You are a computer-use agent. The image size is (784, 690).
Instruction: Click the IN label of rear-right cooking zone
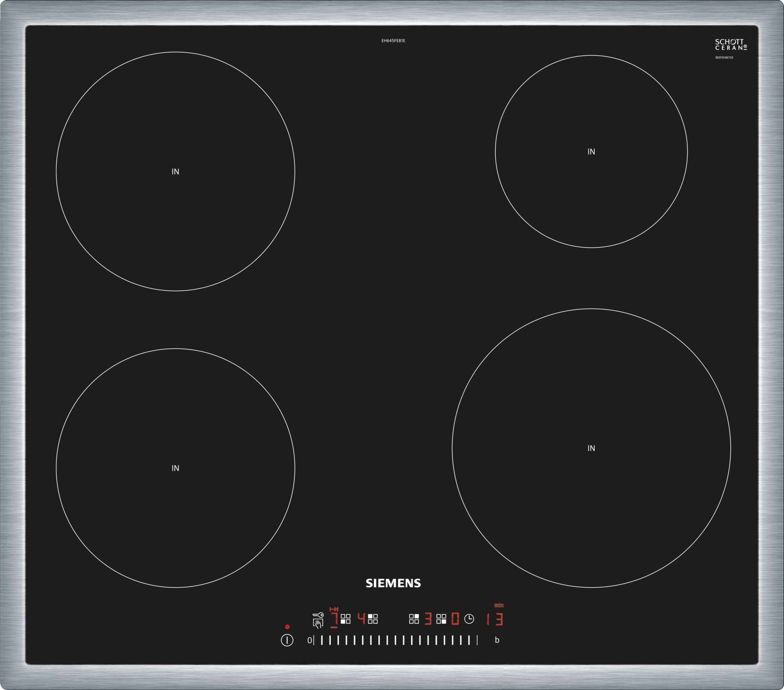[x=591, y=151]
